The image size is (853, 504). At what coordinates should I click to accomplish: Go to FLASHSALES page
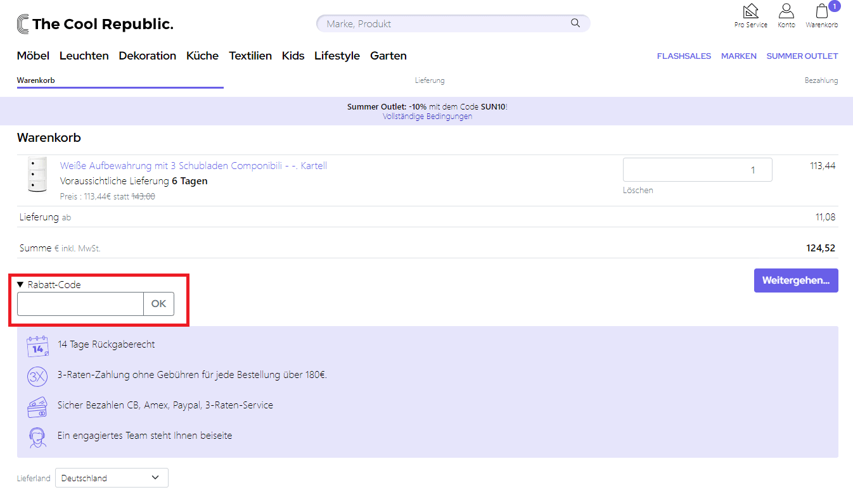point(684,56)
